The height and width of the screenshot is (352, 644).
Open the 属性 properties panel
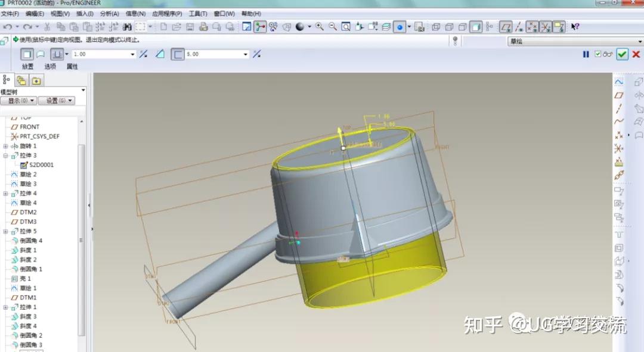pyautogui.click(x=72, y=67)
